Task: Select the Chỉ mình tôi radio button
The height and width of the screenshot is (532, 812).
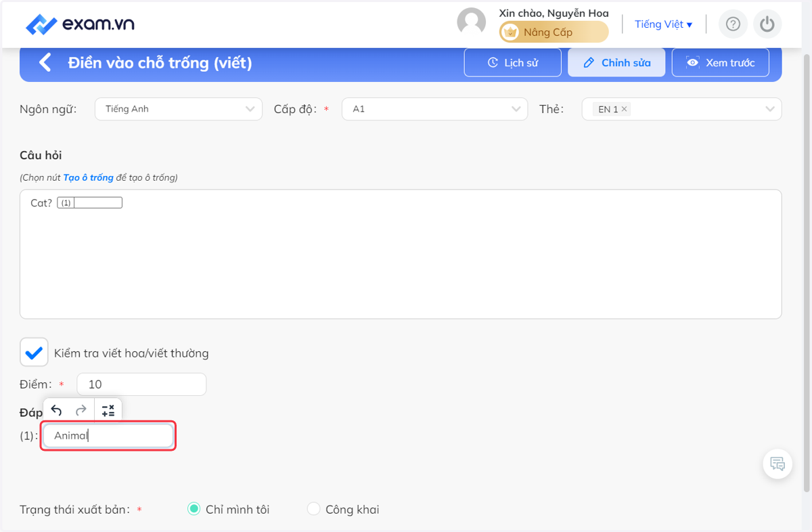Action: coord(194,509)
